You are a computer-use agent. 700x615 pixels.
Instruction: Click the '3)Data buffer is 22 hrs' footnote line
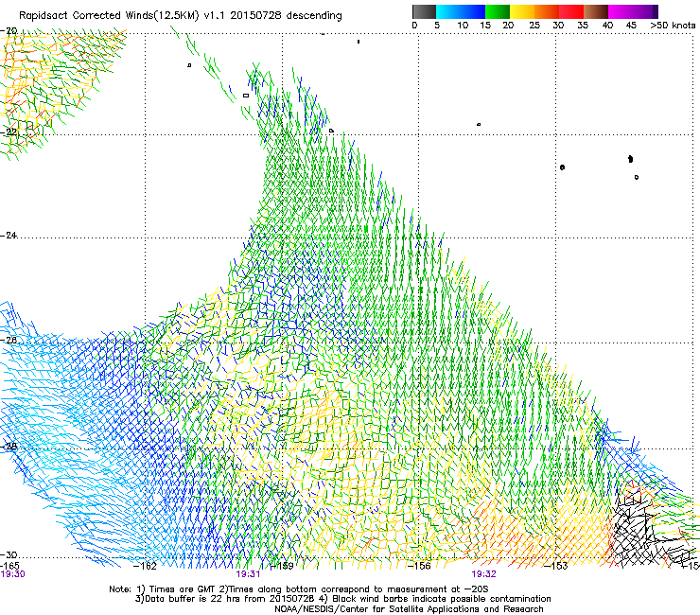click(342, 599)
